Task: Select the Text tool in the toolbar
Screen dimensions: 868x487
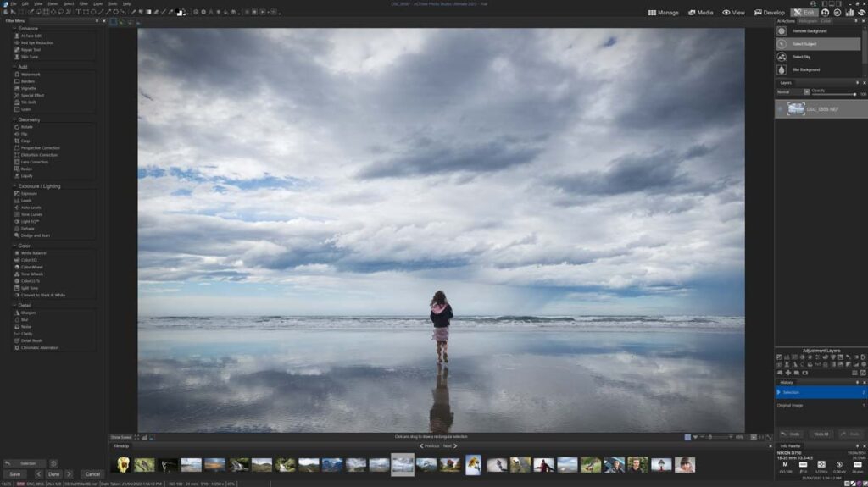Action: (x=78, y=12)
